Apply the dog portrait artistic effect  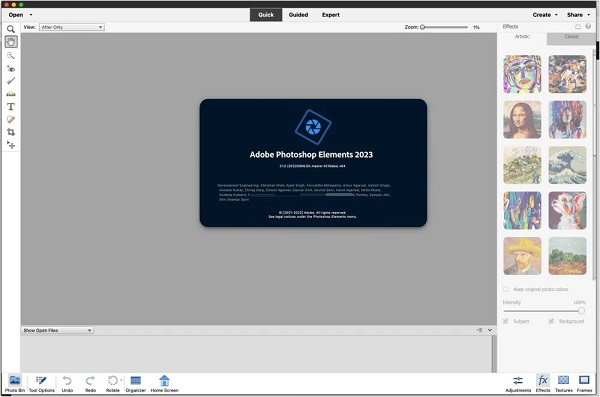(567, 211)
